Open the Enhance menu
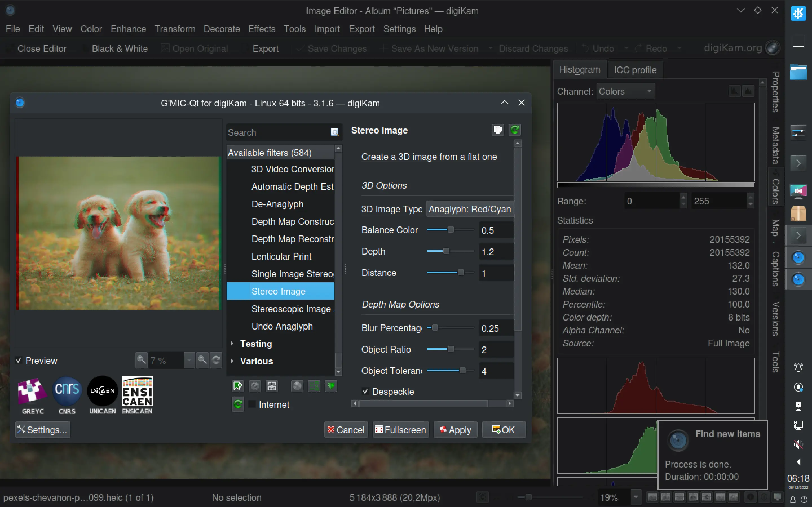 [x=128, y=29]
